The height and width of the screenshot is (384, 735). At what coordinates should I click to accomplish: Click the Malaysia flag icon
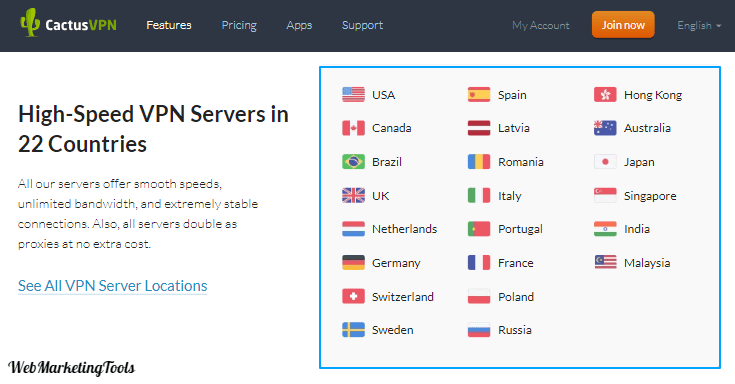605,263
